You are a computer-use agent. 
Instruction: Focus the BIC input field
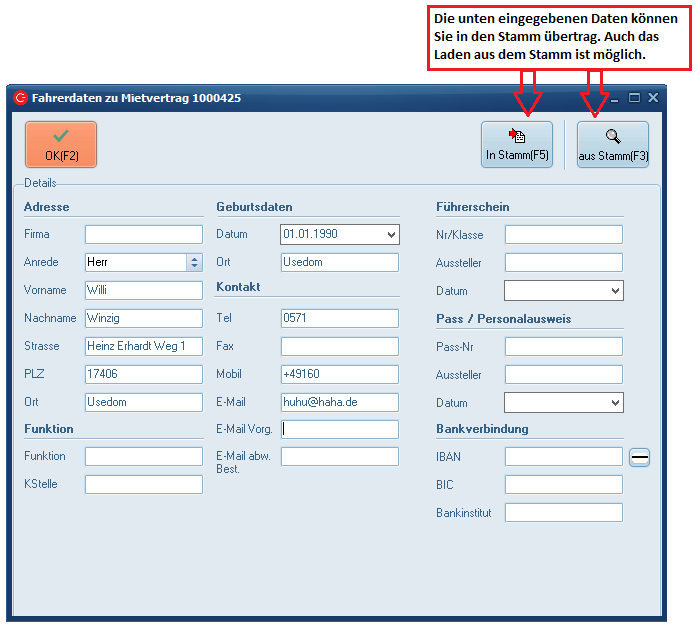tap(563, 485)
